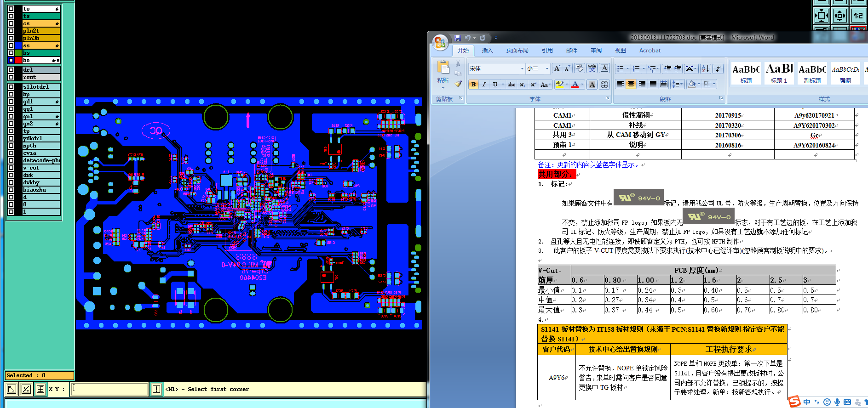Open font color dropdown arrow
868x408 pixels.
point(582,85)
